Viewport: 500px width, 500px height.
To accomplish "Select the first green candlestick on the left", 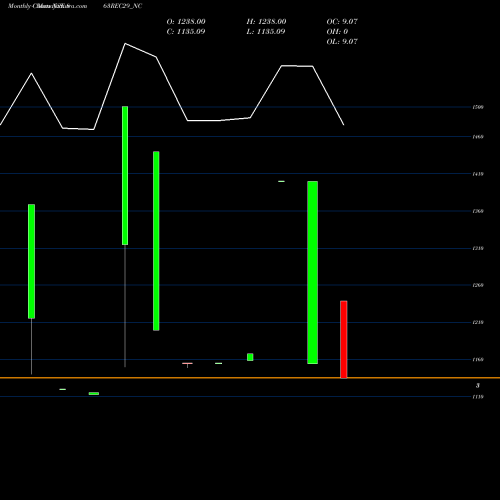I will (x=31, y=261).
